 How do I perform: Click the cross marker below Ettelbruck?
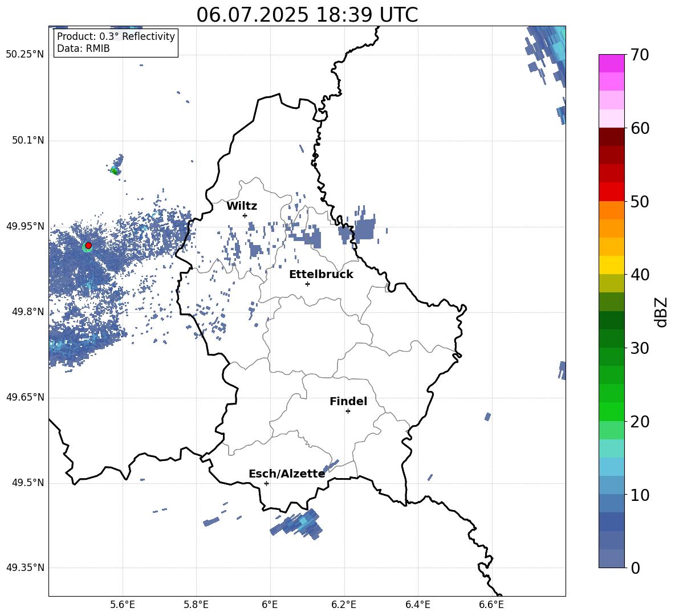tap(307, 284)
